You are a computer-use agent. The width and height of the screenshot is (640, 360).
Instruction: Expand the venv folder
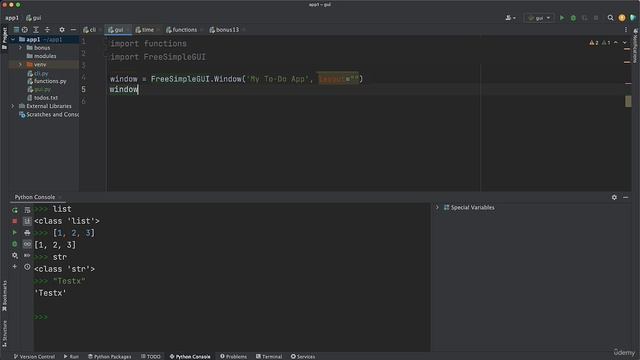20,64
